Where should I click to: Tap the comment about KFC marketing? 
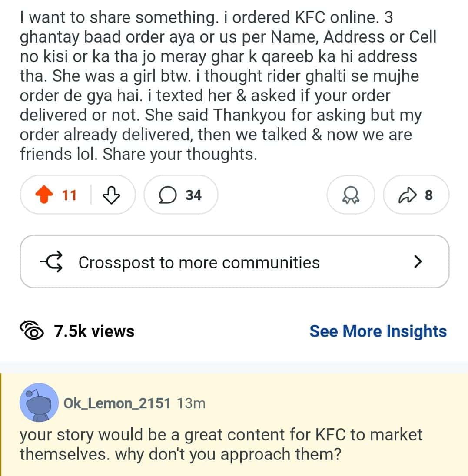[221, 444]
